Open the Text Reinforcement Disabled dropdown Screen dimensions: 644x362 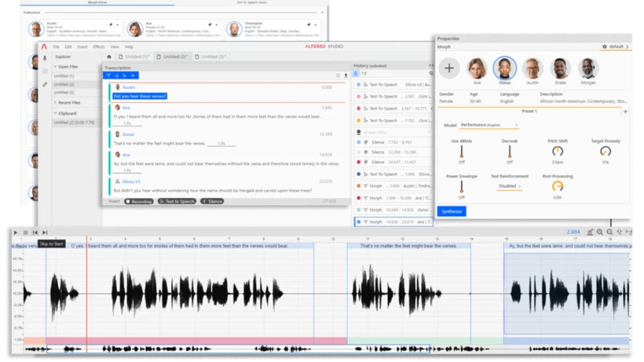point(509,187)
